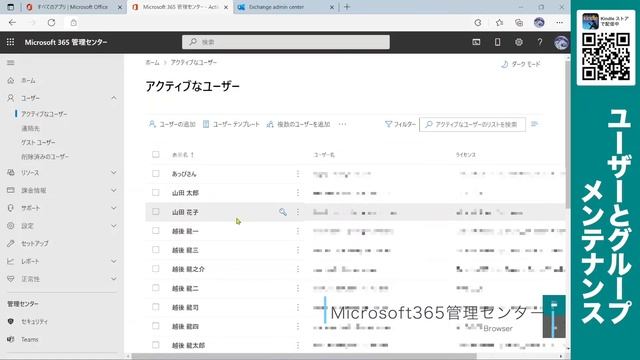
Task: Open the フィルター dropdown
Action: (400, 124)
